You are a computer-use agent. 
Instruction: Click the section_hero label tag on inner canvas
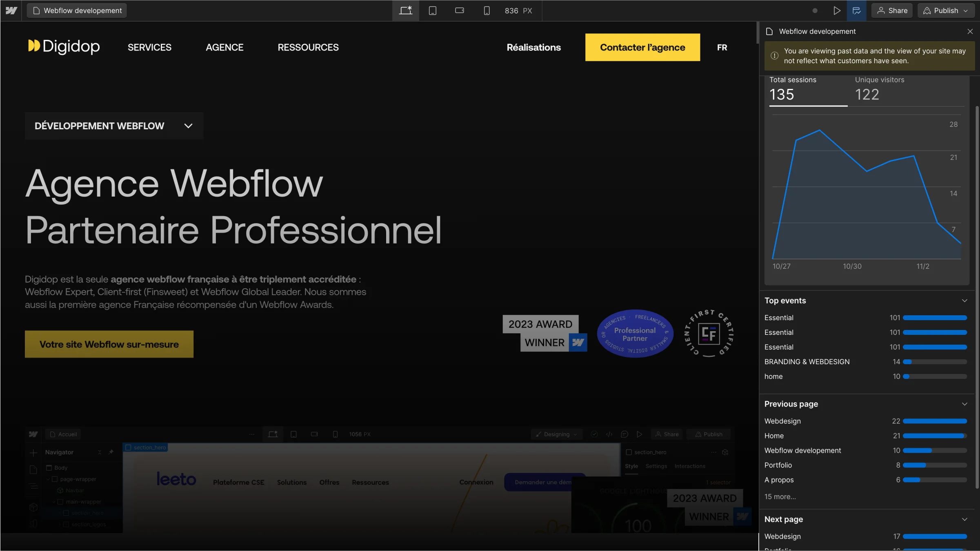click(146, 447)
